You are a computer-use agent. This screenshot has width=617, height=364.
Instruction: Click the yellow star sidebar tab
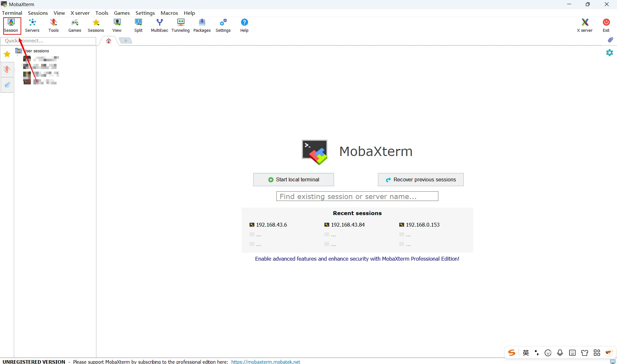coord(7,54)
